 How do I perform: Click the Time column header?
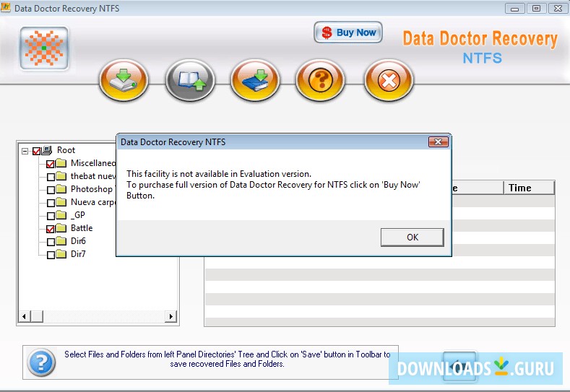529,188
